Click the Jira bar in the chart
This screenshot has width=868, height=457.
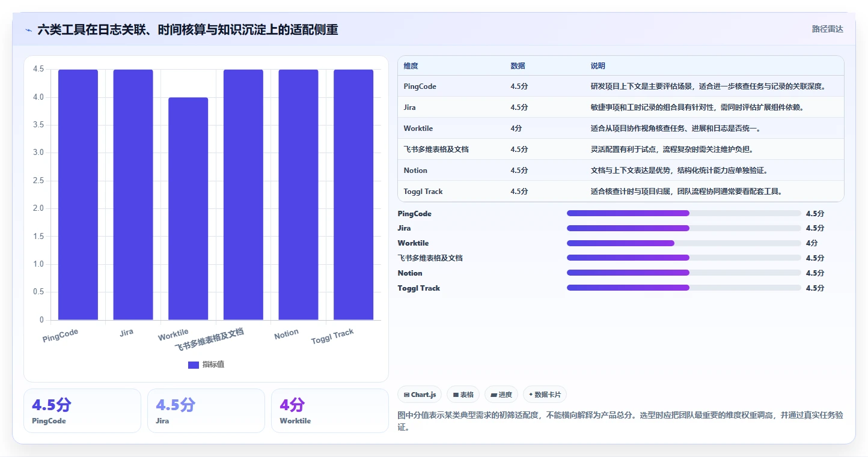coord(133,195)
